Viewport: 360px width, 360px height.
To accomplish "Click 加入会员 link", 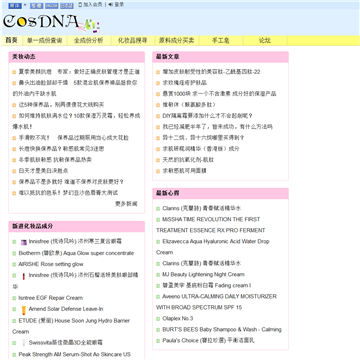I will tap(93, 5).
